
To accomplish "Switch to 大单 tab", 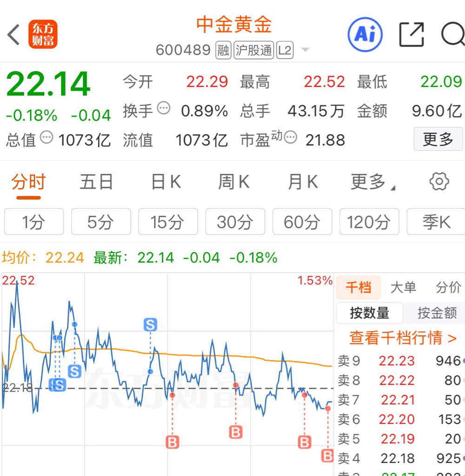I will [403, 287].
